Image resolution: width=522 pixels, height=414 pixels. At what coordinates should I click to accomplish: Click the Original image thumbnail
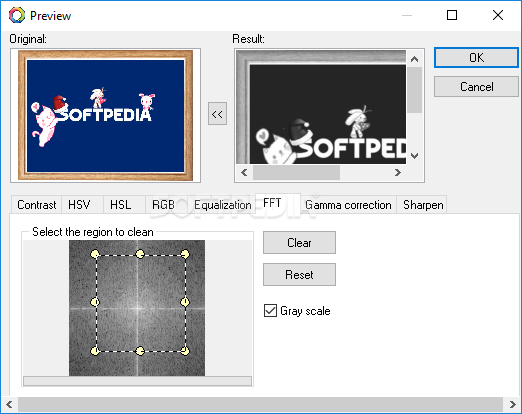click(105, 115)
